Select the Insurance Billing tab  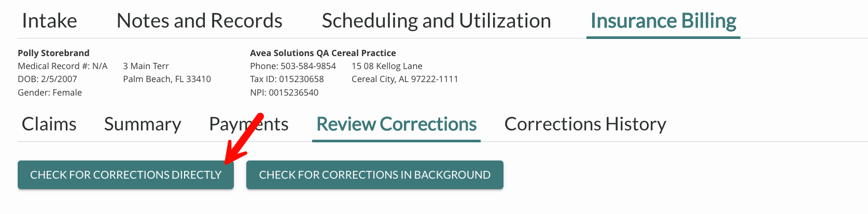(x=663, y=21)
